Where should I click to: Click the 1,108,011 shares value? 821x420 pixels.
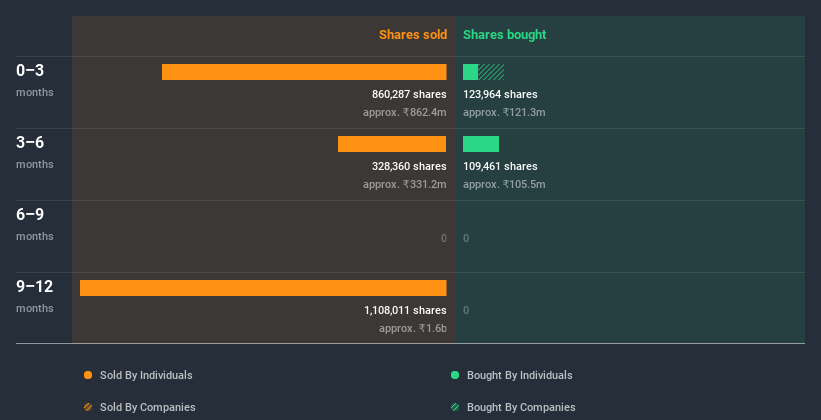[x=405, y=311]
